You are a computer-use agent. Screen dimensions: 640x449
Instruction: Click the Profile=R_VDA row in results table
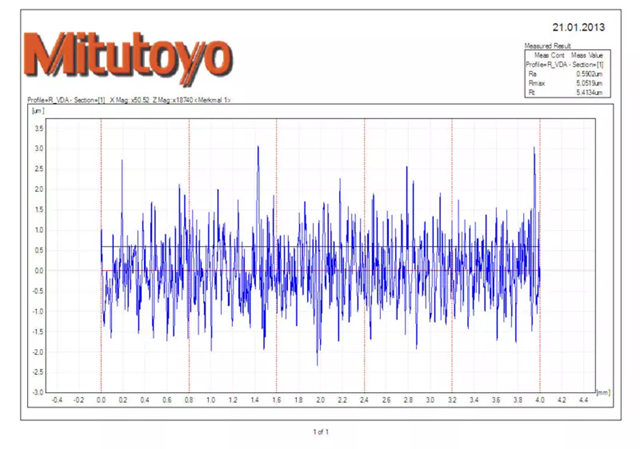pyautogui.click(x=564, y=64)
